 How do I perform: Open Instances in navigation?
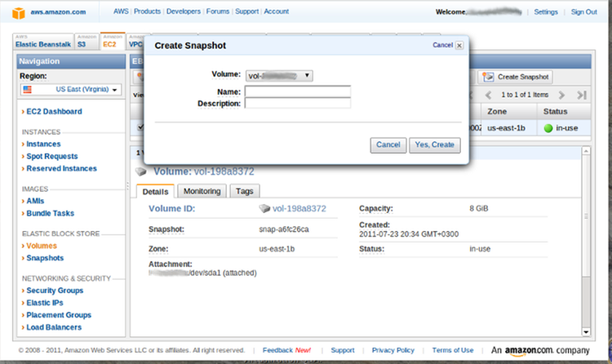[x=43, y=144]
